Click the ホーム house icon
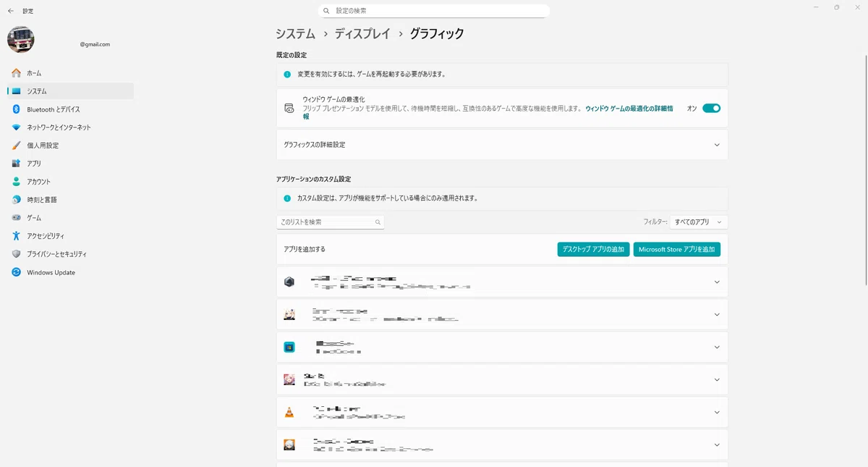 pyautogui.click(x=16, y=73)
